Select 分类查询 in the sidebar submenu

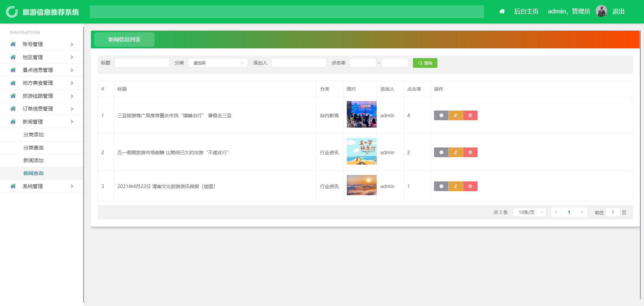(x=34, y=148)
